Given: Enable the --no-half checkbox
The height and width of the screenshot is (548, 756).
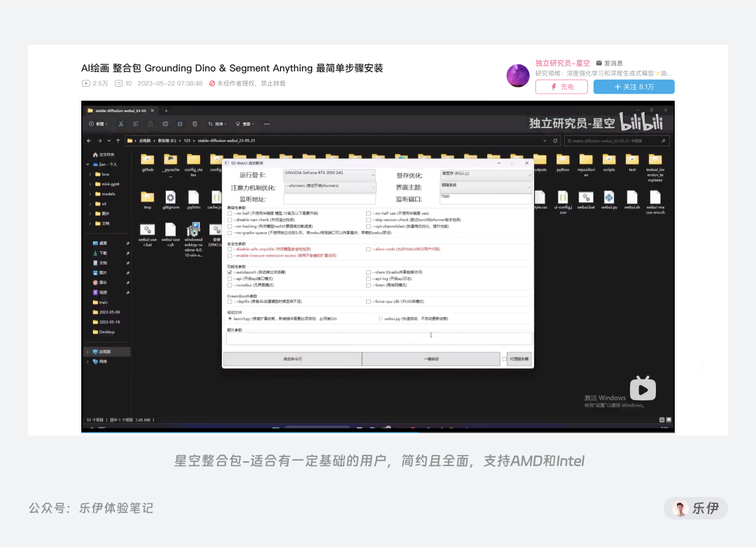Looking at the screenshot, I should 230,213.
